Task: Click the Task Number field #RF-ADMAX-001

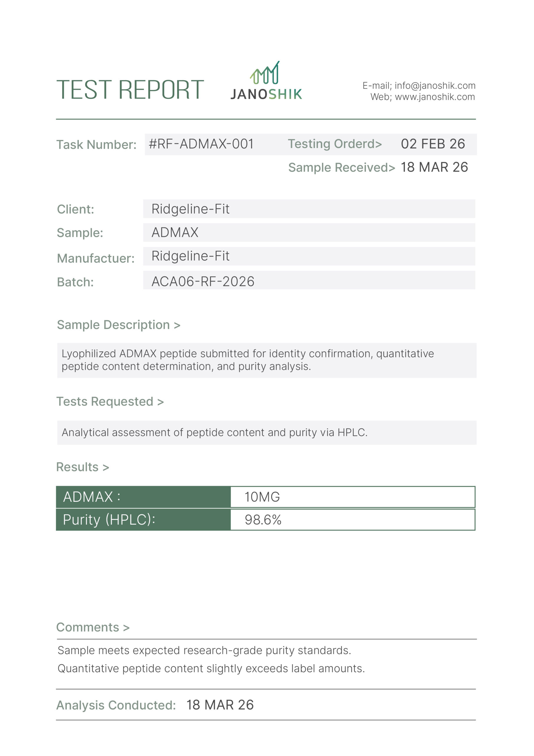Action: (202, 144)
